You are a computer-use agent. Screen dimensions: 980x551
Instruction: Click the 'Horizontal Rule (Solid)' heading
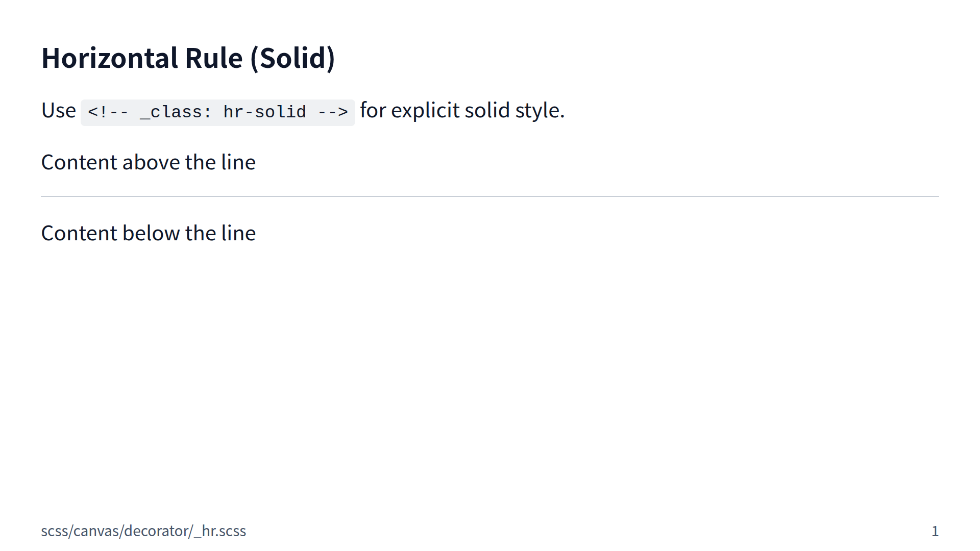coord(188,58)
